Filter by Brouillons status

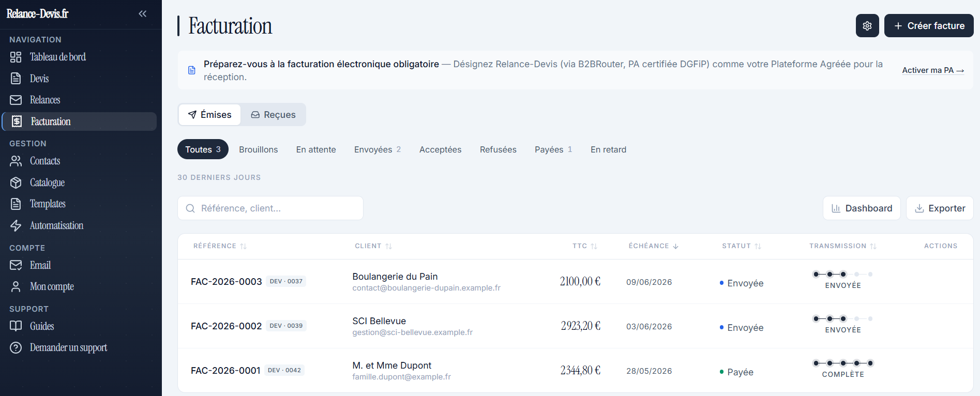[259, 149]
